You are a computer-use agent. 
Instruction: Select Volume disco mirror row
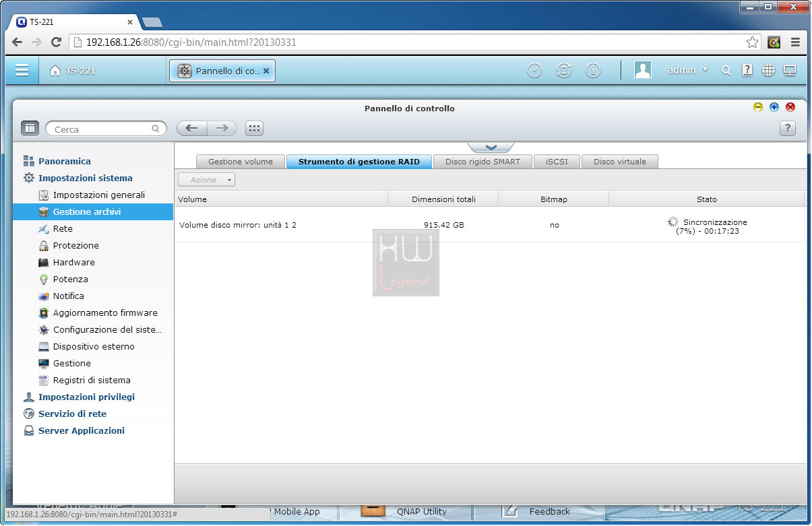[490, 225]
